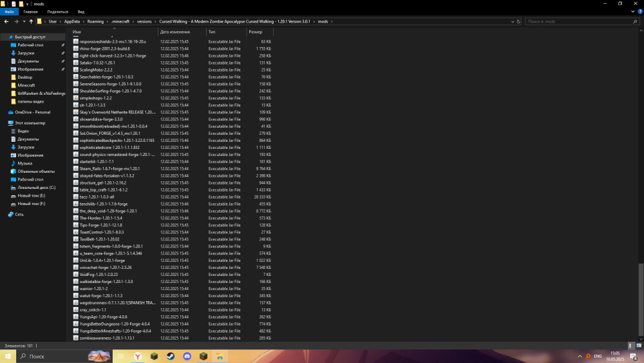The width and height of the screenshot is (644, 363).
Task: Click versions in the address path
Action: coord(144,21)
